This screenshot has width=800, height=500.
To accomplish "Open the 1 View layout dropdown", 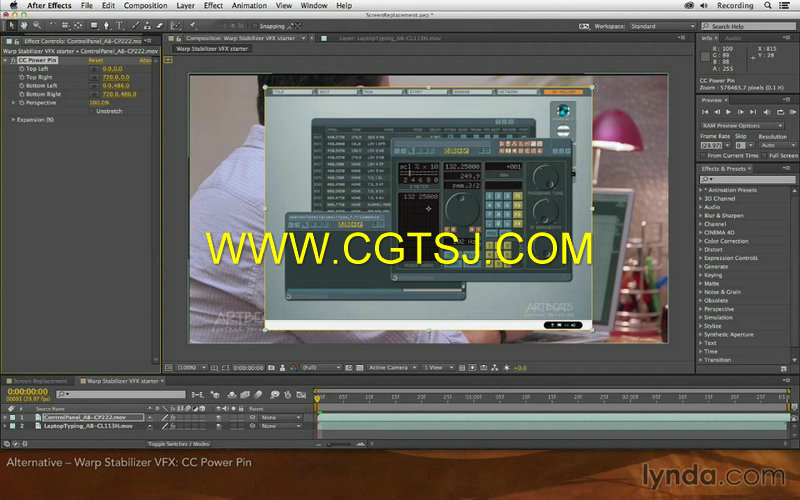I will pyautogui.click(x=438, y=367).
